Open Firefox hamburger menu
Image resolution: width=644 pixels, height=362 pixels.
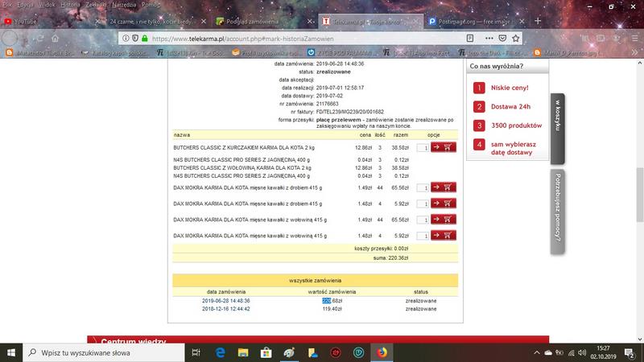[x=635, y=38]
